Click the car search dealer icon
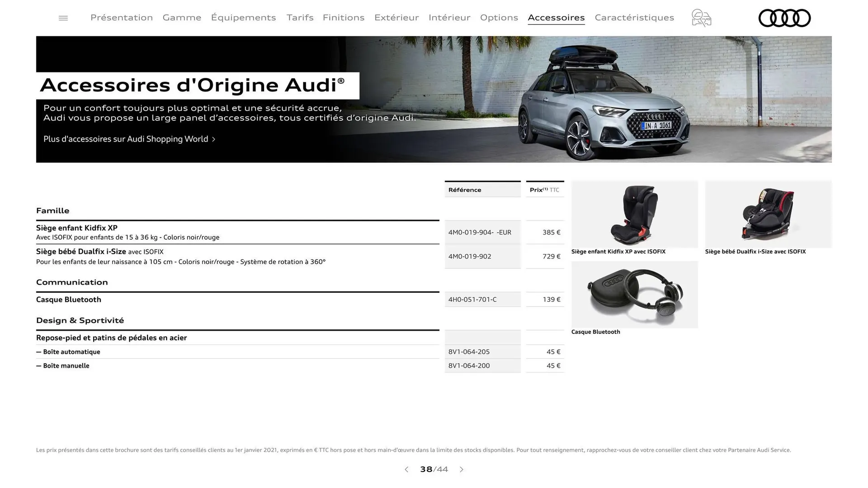The width and height of the screenshot is (868, 488). click(x=701, y=18)
